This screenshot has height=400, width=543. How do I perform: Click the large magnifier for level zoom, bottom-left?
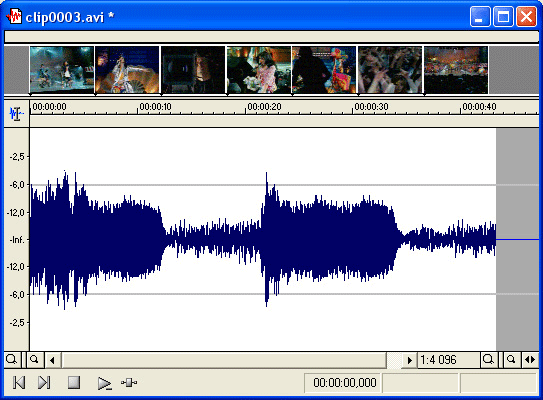click(11, 360)
